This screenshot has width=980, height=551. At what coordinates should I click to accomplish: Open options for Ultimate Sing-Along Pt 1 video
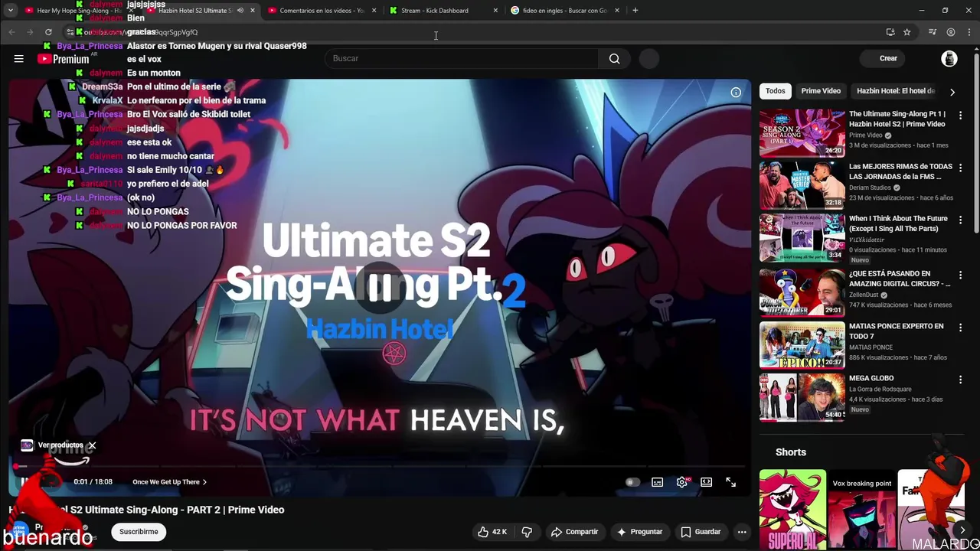click(960, 115)
